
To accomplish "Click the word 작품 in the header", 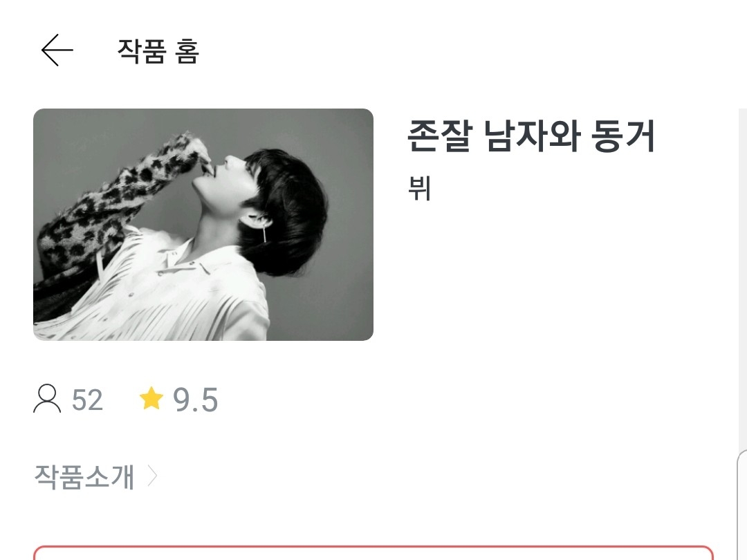I will (x=142, y=51).
